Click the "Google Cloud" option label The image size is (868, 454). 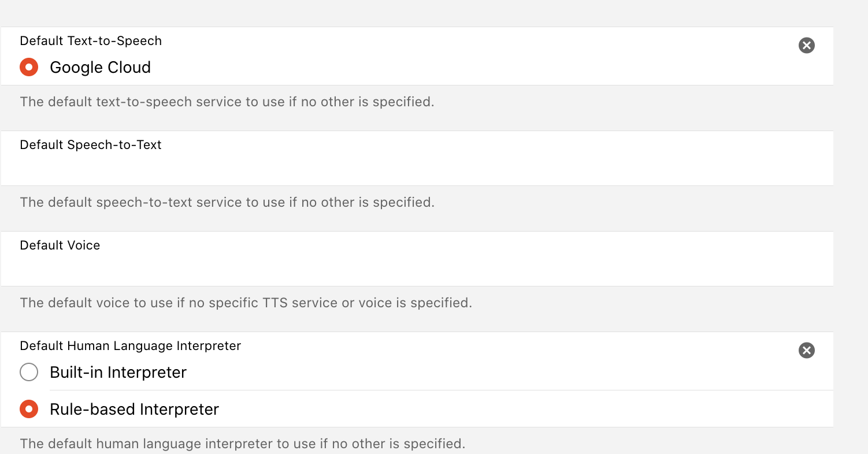100,68
